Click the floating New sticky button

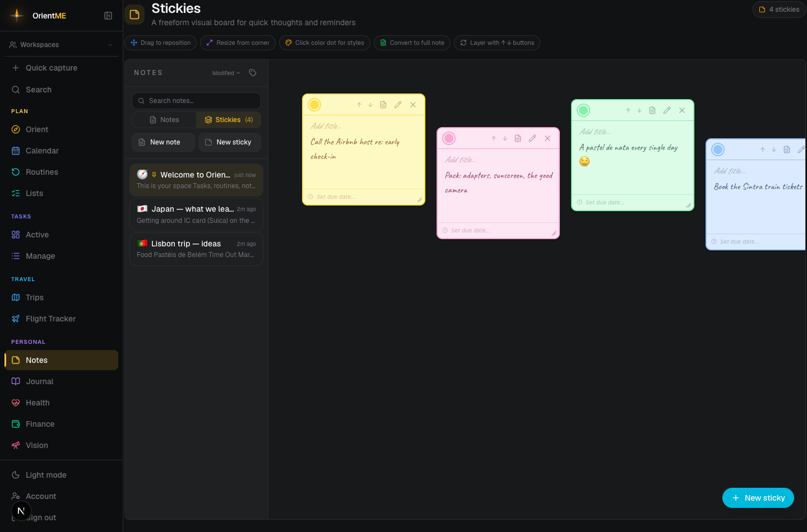758,498
